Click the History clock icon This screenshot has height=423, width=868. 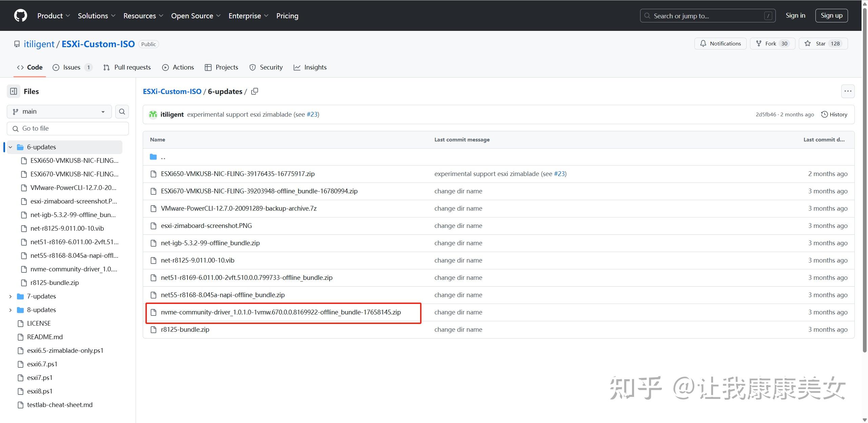click(824, 114)
